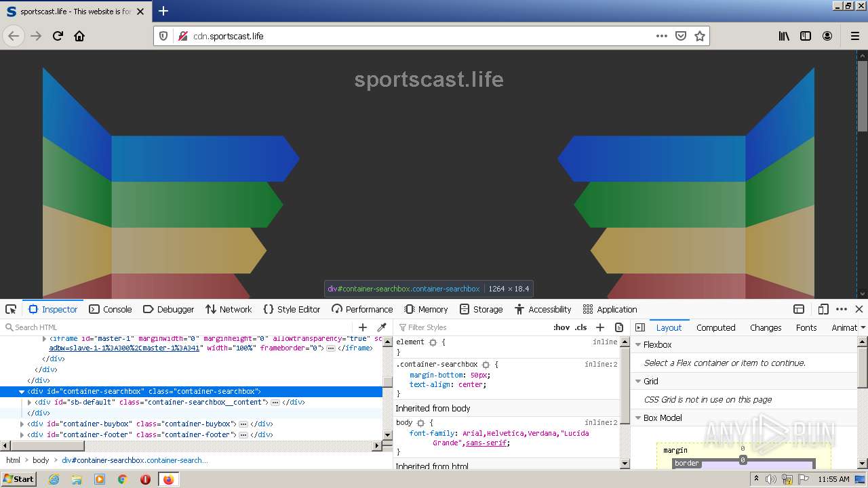868x488 pixels.
Task: Collapse the Box Model section
Action: coord(638,418)
